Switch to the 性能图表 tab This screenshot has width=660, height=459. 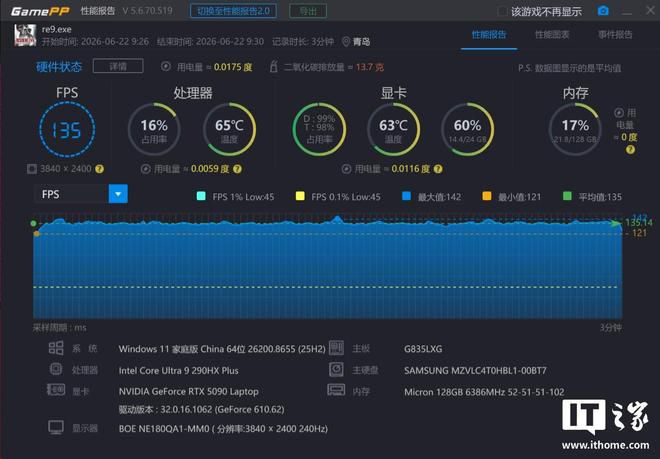(x=552, y=35)
